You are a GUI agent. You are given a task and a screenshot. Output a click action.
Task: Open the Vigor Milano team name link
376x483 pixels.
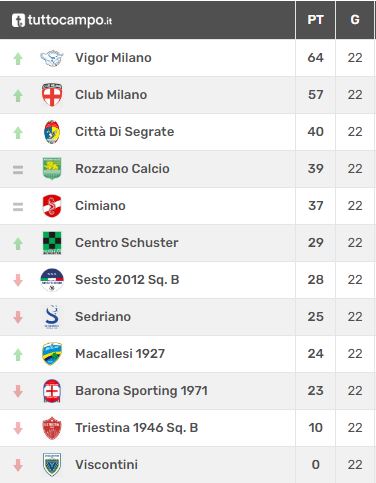pos(113,58)
